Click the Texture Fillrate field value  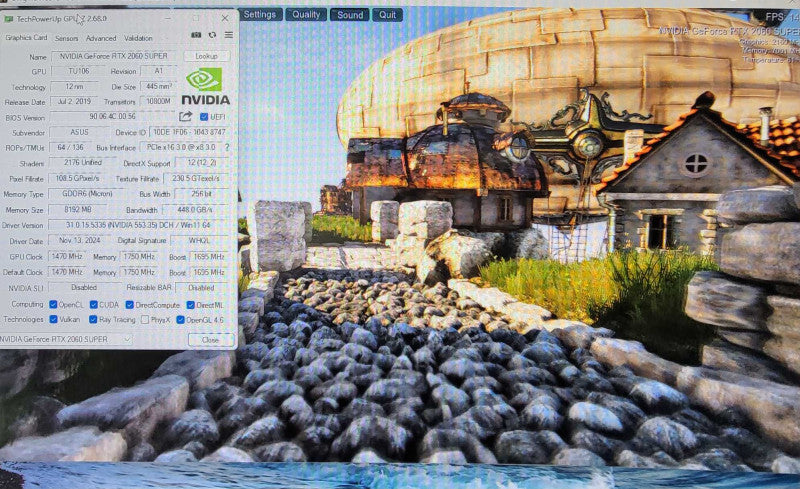[x=196, y=179]
